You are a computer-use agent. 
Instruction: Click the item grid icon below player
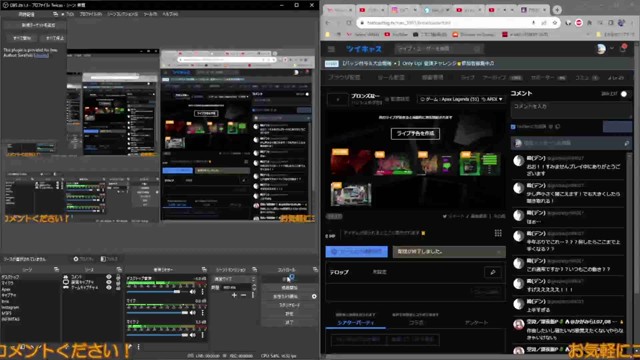coord(498,233)
